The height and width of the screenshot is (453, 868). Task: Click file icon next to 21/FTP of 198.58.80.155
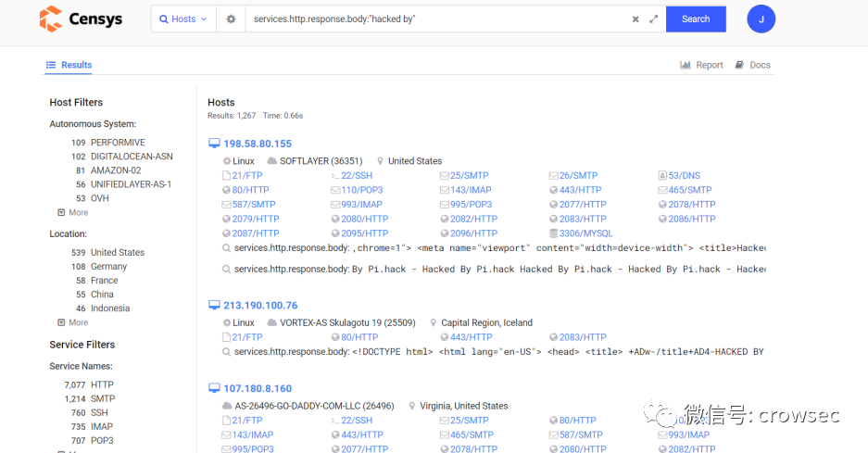point(226,176)
